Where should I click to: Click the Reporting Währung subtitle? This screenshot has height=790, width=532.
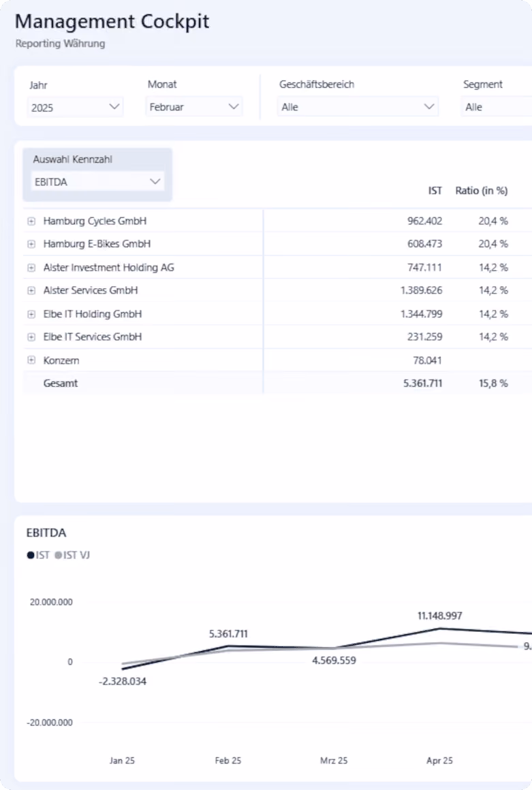(61, 44)
